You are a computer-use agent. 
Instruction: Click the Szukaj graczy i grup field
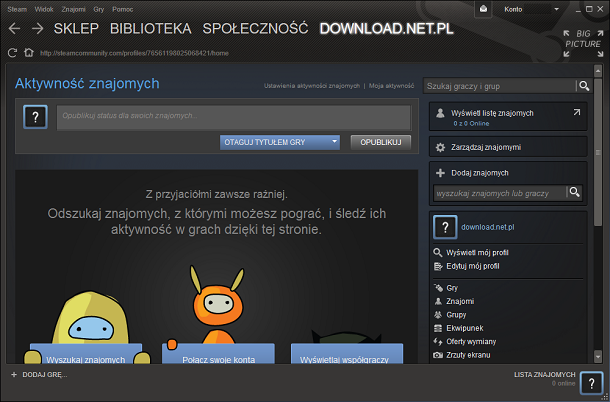500,86
